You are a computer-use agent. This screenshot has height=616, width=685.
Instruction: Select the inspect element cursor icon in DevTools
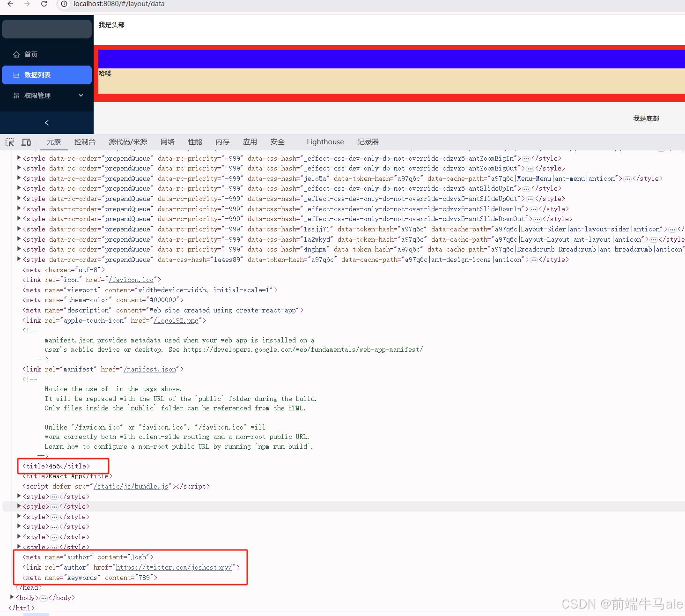(x=9, y=141)
